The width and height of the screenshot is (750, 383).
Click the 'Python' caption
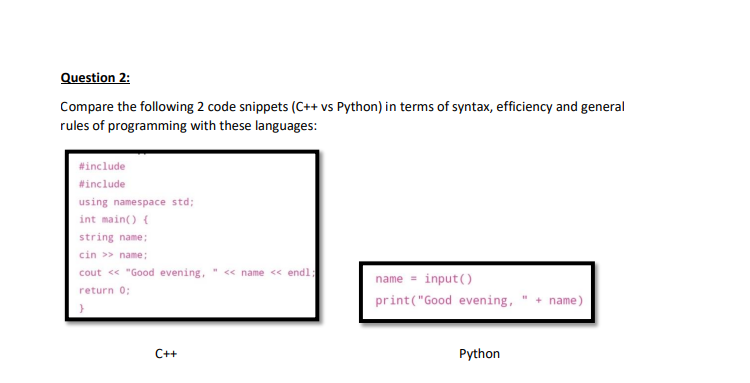[x=479, y=354]
